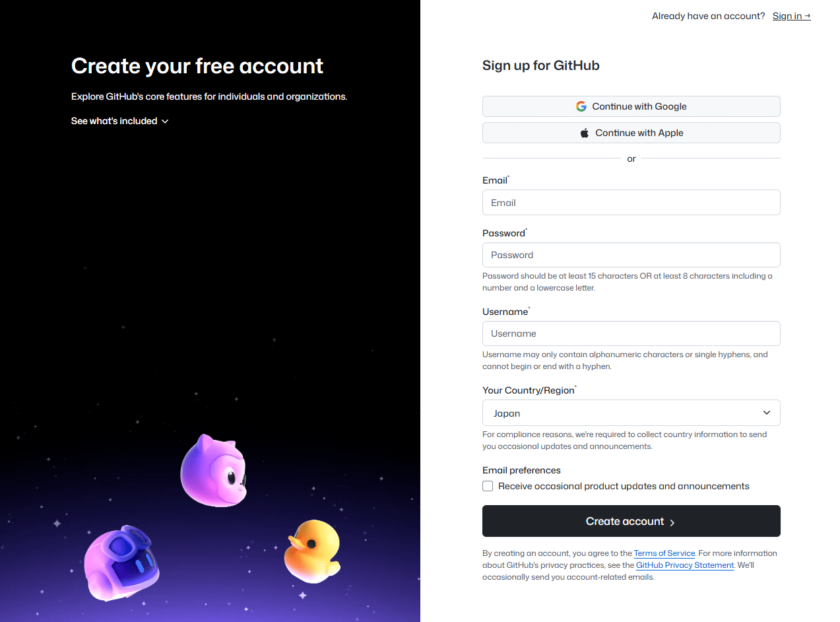Click the "Create your free account" heading
This screenshot has height=622, width=840.
pyautogui.click(x=197, y=66)
